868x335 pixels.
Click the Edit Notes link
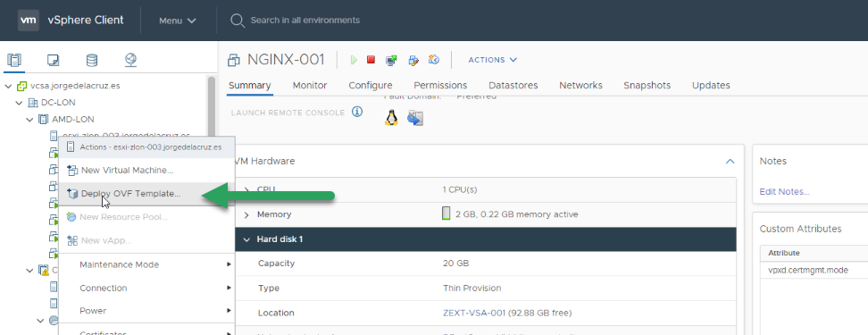click(x=784, y=192)
